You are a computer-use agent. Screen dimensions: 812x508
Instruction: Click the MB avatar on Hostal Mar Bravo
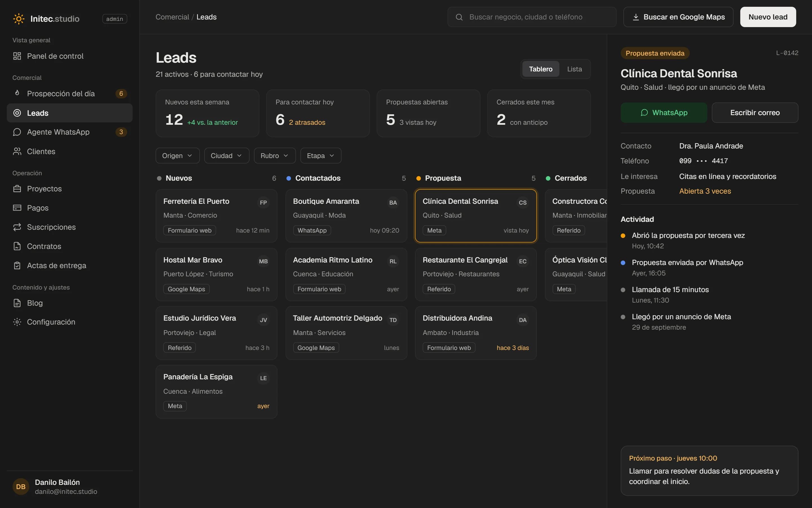[x=263, y=261]
